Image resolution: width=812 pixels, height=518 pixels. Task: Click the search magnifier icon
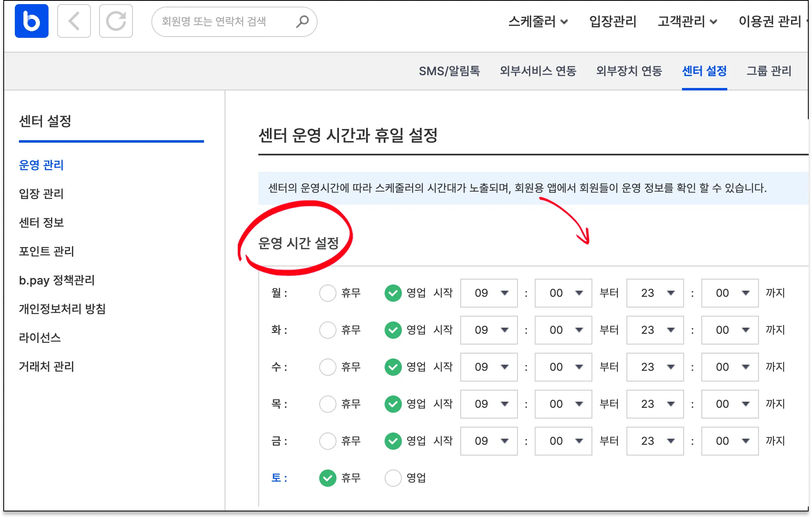(x=302, y=21)
